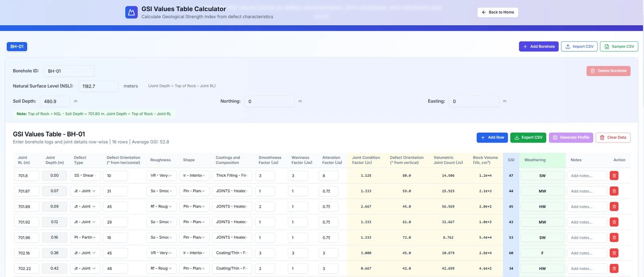Add notes for row 702.22
This screenshot has height=277, width=644.
[587, 268]
